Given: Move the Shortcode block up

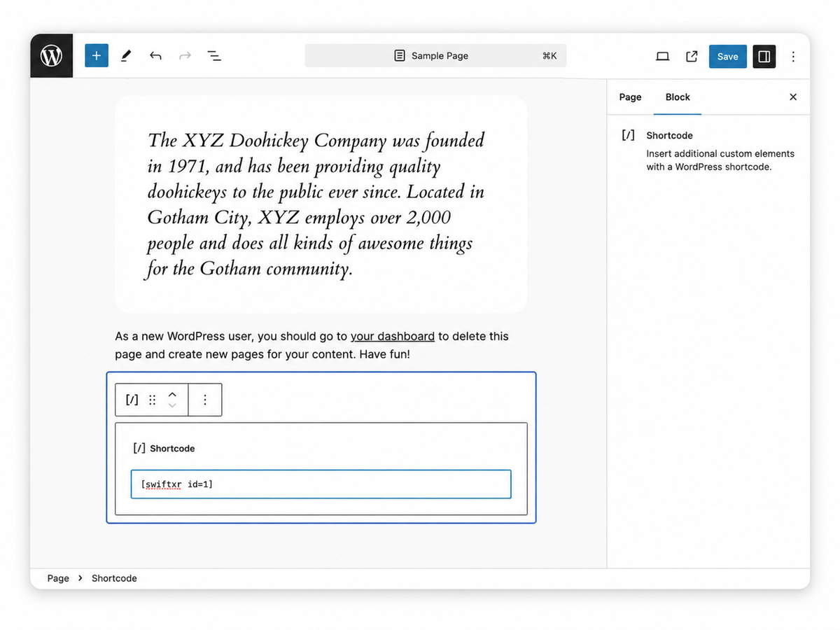Looking at the screenshot, I should pos(172,394).
